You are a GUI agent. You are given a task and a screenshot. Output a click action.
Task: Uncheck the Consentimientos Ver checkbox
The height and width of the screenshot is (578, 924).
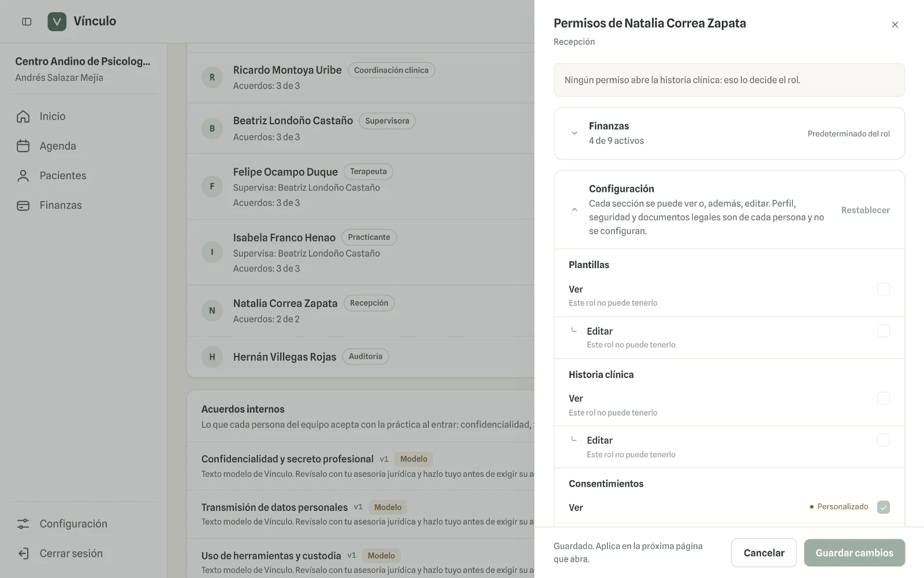pyautogui.click(x=884, y=507)
